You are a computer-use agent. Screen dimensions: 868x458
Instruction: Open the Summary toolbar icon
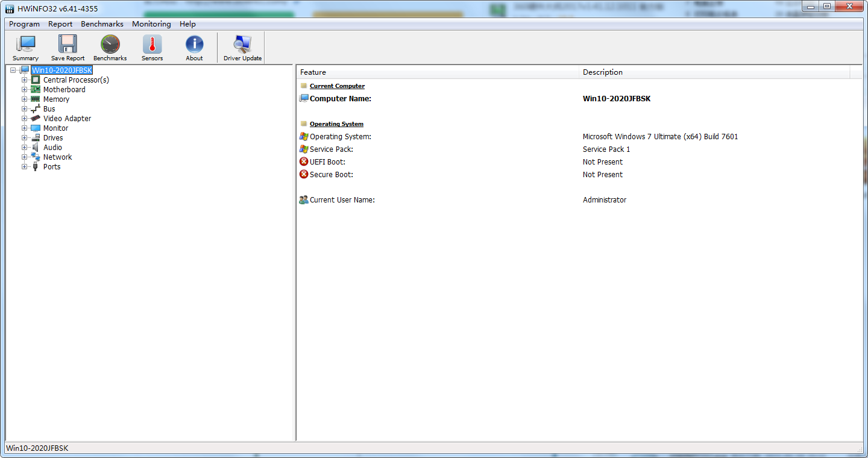(25, 45)
